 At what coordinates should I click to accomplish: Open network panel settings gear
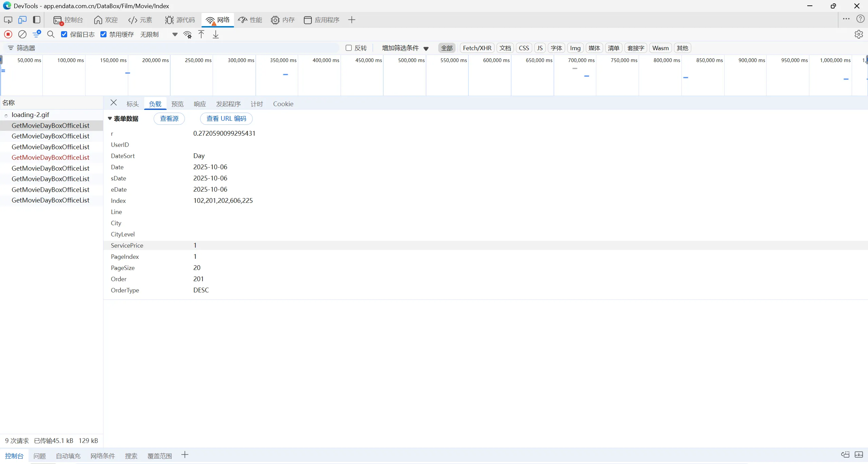click(x=859, y=34)
